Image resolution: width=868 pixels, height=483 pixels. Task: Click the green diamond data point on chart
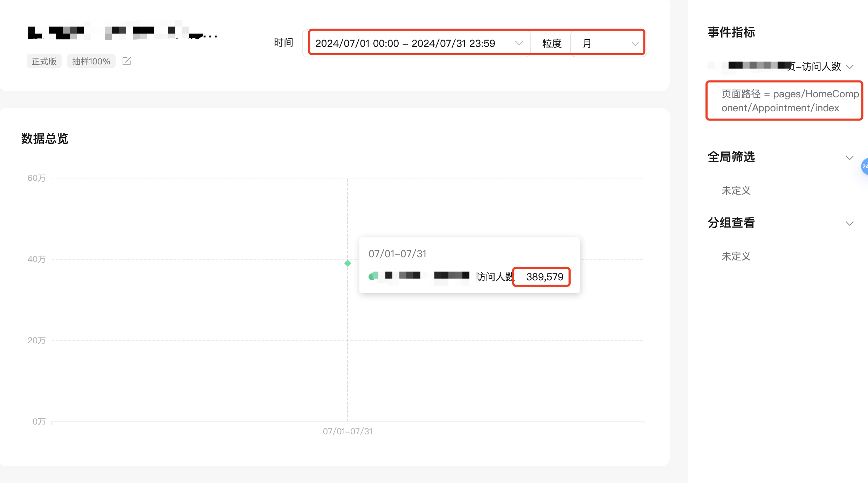pyautogui.click(x=347, y=263)
